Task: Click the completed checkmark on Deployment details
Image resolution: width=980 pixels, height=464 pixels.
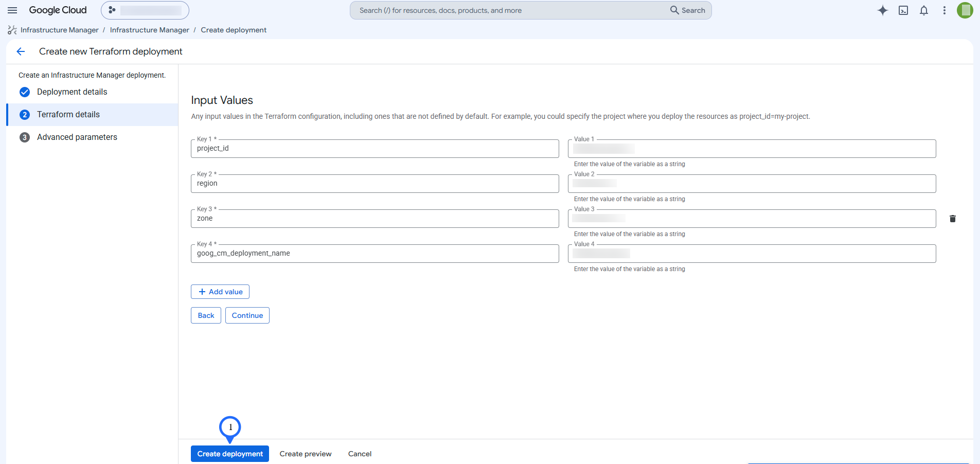Action: [25, 92]
